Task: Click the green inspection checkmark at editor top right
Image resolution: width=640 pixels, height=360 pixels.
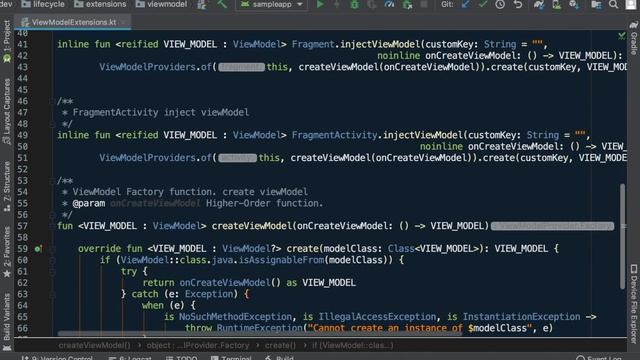Action: coord(622,36)
